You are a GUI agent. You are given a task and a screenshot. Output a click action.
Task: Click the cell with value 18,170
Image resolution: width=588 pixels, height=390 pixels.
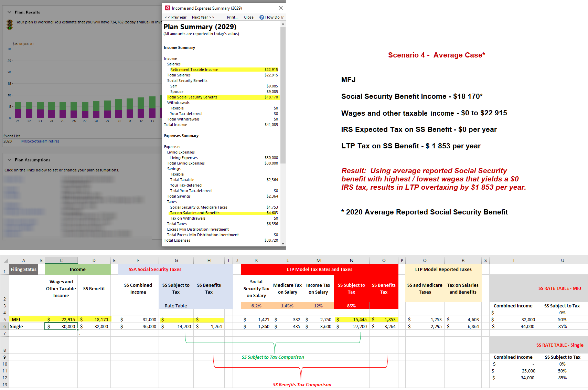click(x=94, y=319)
